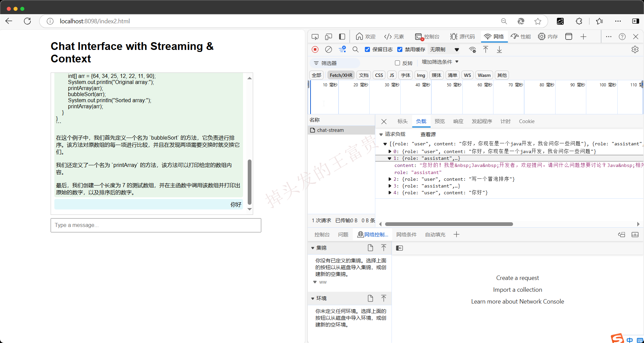Image resolution: width=644 pixels, height=343 pixels.
Task: Open the 无限制 throttling dropdown
Action: click(444, 50)
